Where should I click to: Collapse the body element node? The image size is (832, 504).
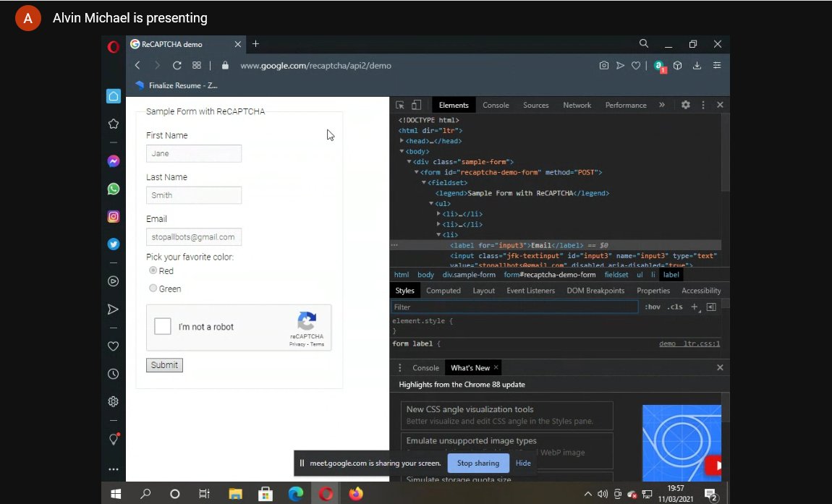pyautogui.click(x=402, y=151)
